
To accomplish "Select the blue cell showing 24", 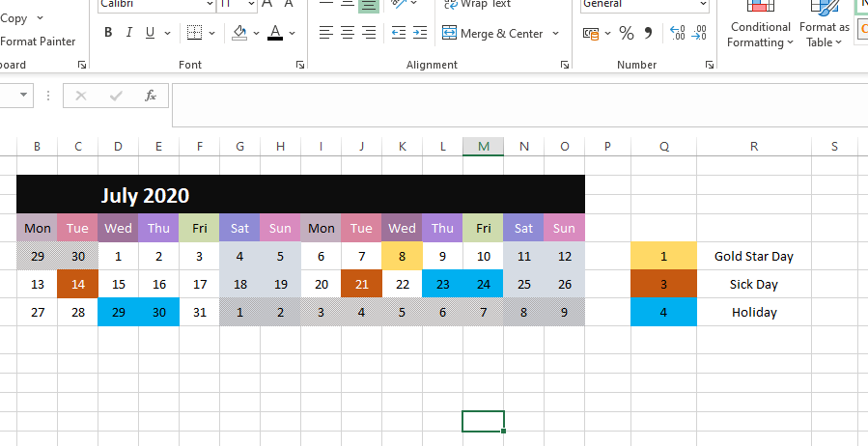I will click(x=484, y=284).
